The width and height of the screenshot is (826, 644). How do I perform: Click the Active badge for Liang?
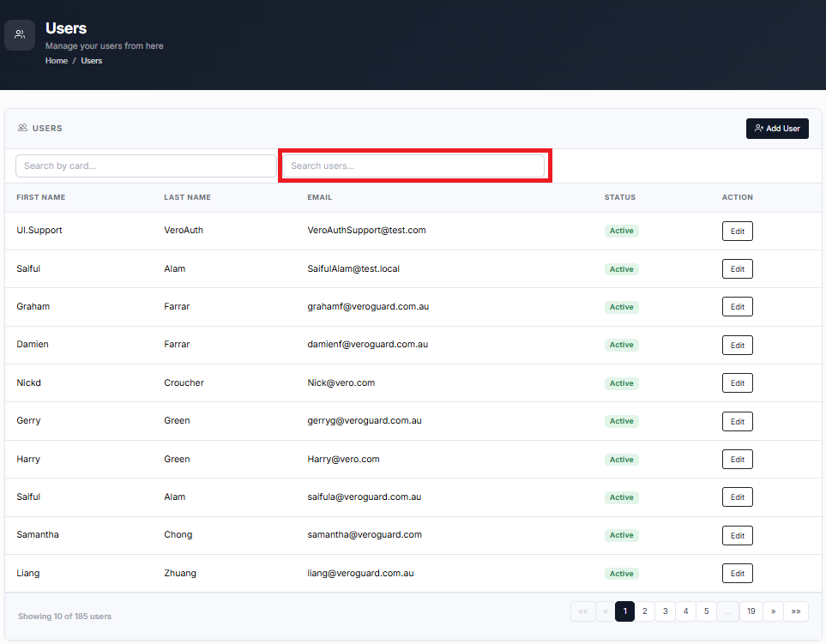tap(622, 574)
